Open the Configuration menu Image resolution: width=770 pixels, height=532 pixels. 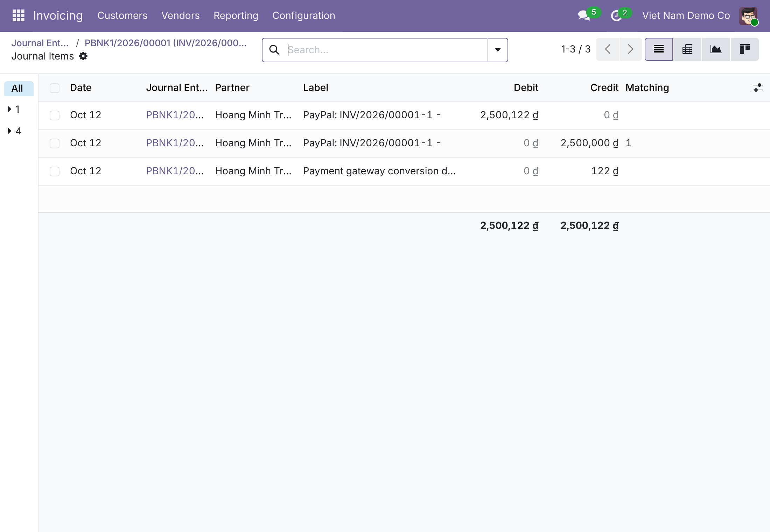point(303,15)
